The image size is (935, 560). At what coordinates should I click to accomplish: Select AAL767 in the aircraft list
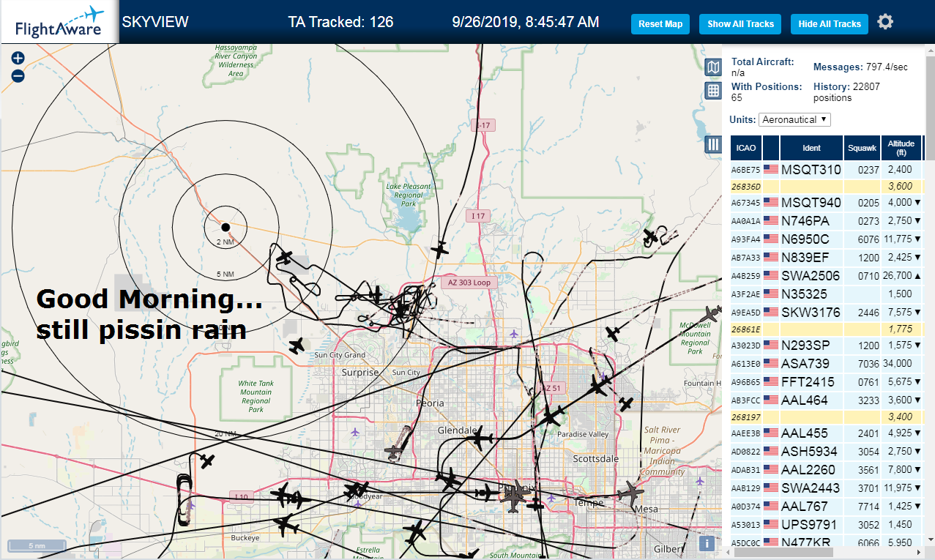[826, 506]
